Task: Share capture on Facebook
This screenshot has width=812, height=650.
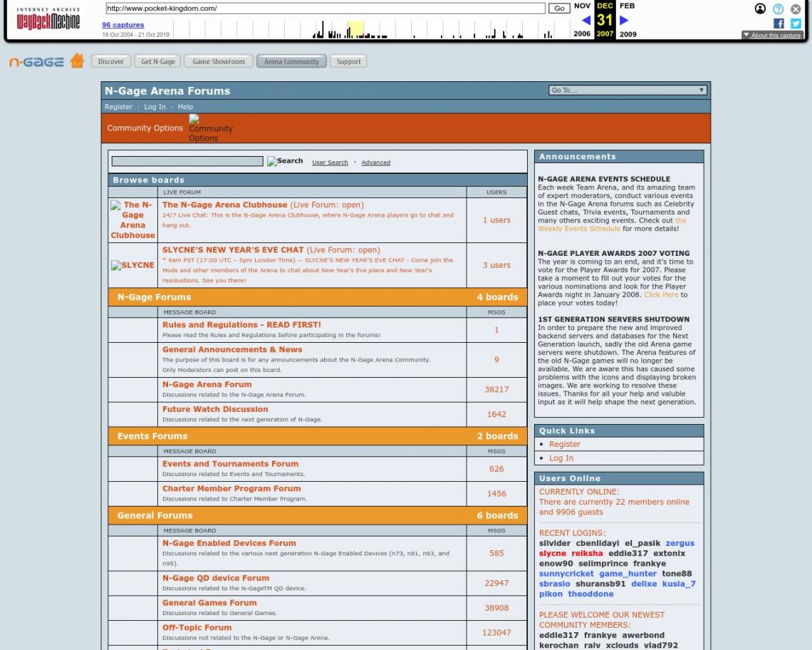Action: click(779, 24)
